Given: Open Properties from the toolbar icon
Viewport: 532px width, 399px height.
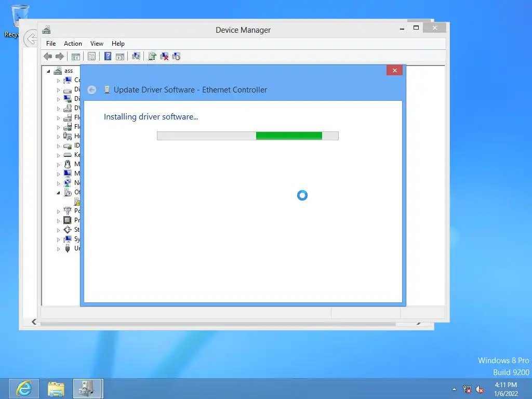Looking at the screenshot, I should [x=91, y=56].
